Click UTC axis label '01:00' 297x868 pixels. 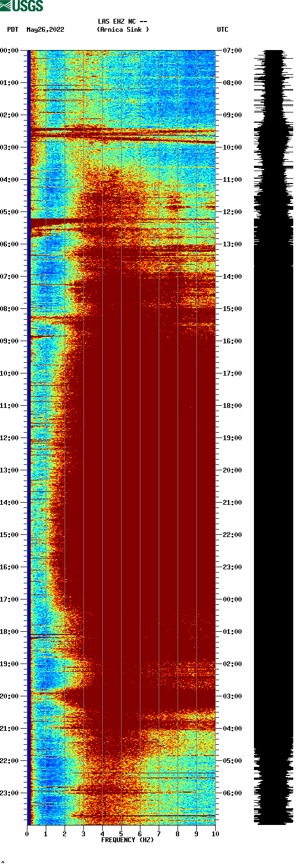(232, 632)
